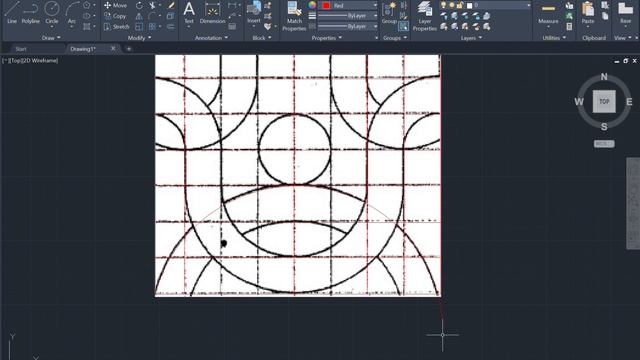This screenshot has width=640, height=360.
Task: Expand the Draw panel
Action: (x=51, y=38)
